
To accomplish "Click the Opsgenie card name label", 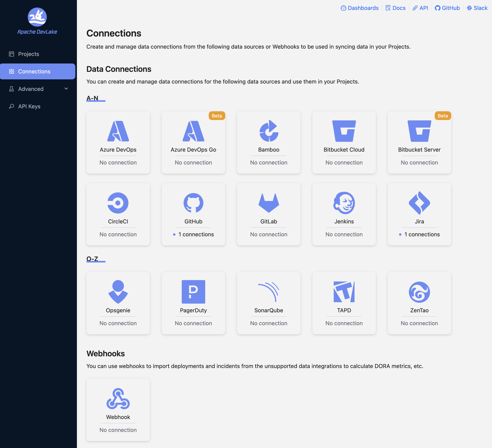I will (x=118, y=311).
